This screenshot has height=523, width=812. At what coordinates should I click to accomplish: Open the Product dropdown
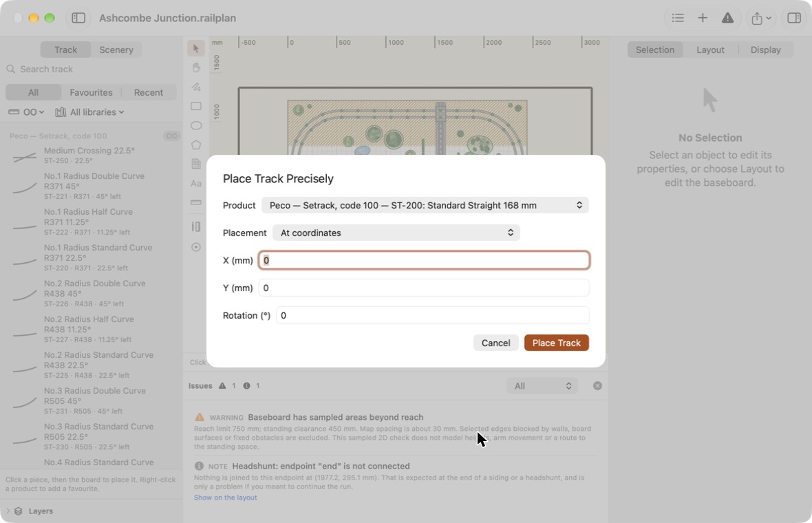tap(425, 206)
